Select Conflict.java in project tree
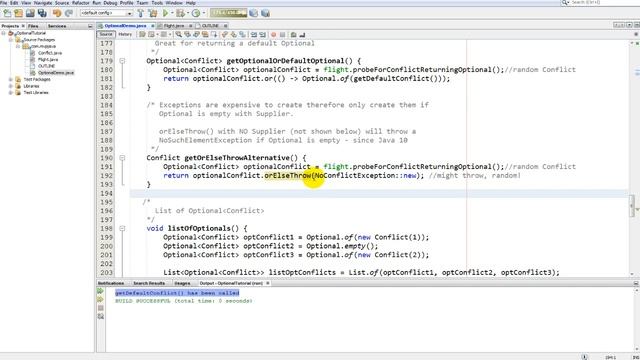The height and width of the screenshot is (360, 640). 50,53
